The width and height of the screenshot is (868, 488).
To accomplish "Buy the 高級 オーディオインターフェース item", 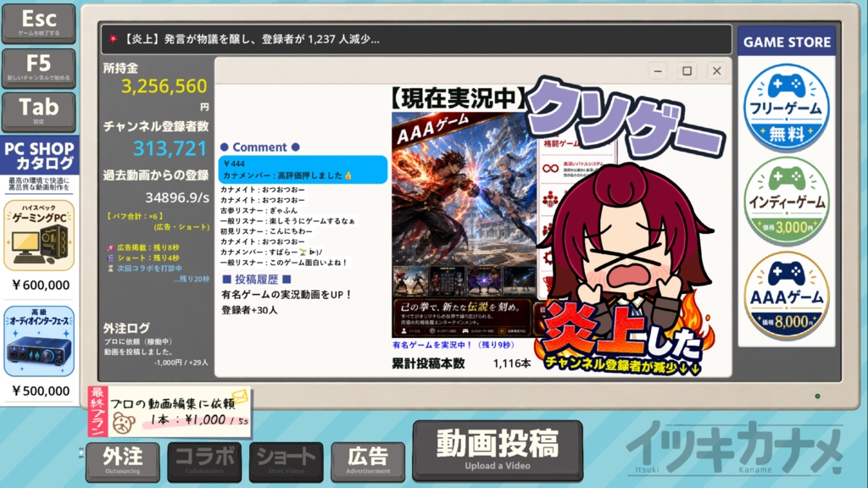I will click(x=39, y=341).
